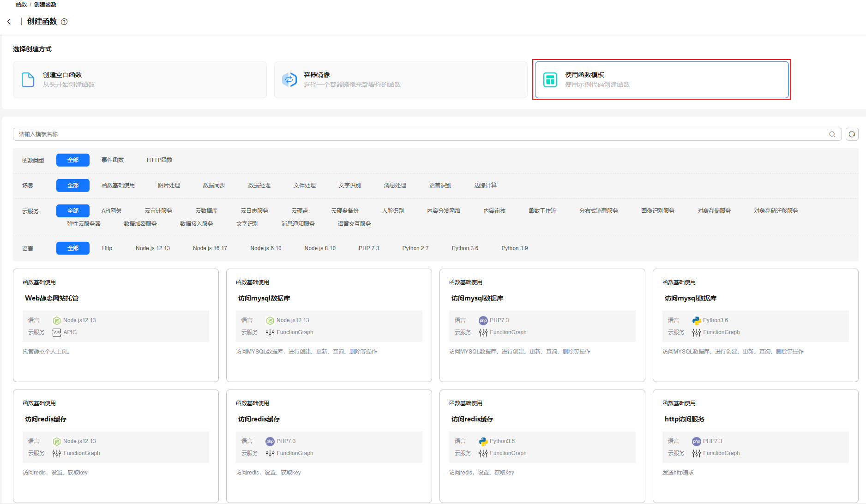This screenshot has width=866, height=504.
Task: Choose 创建空白函数 creation method
Action: pyautogui.click(x=139, y=80)
